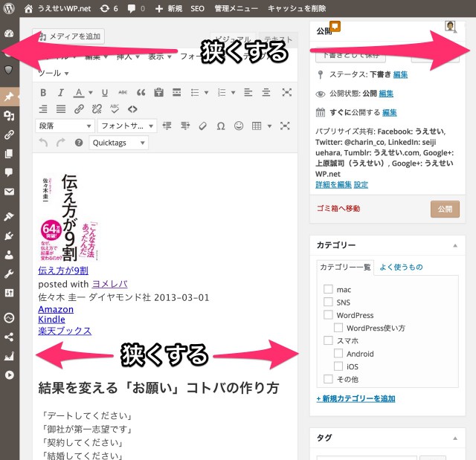Check the Android subcategory

click(x=338, y=353)
